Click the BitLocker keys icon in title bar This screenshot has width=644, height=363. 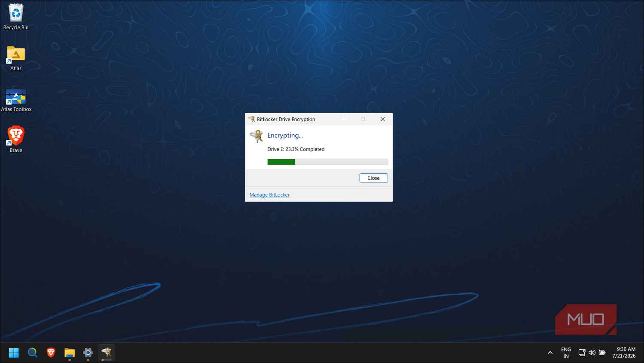pyautogui.click(x=252, y=119)
